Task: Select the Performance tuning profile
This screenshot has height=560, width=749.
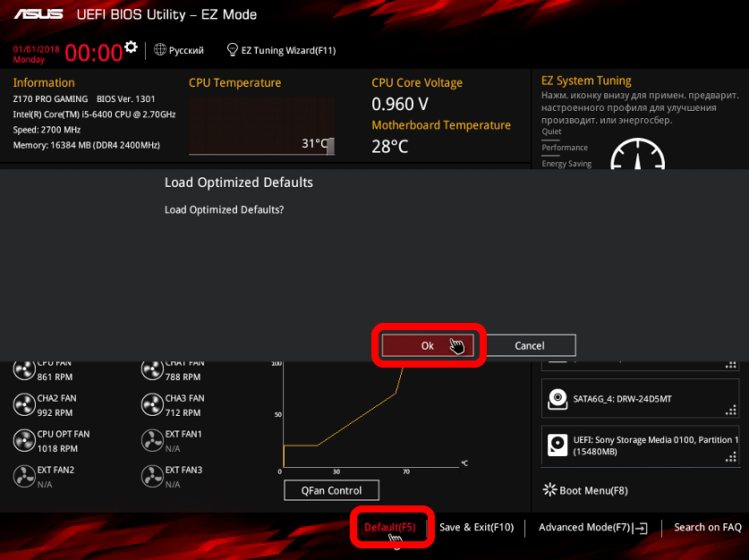Action: pos(565,148)
